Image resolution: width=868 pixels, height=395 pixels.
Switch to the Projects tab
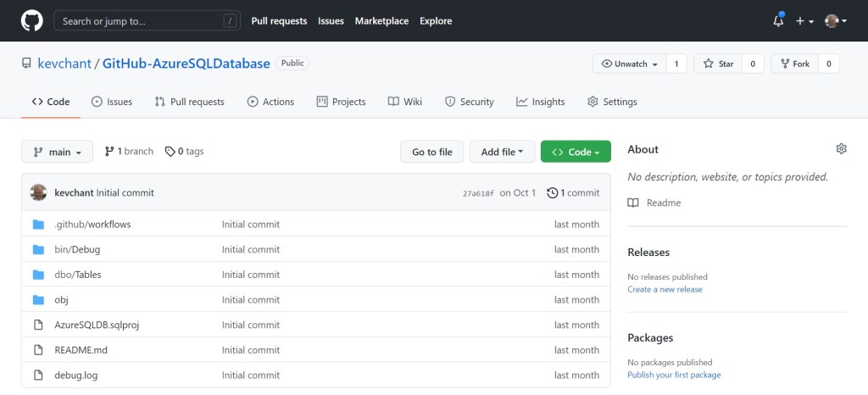(x=341, y=102)
